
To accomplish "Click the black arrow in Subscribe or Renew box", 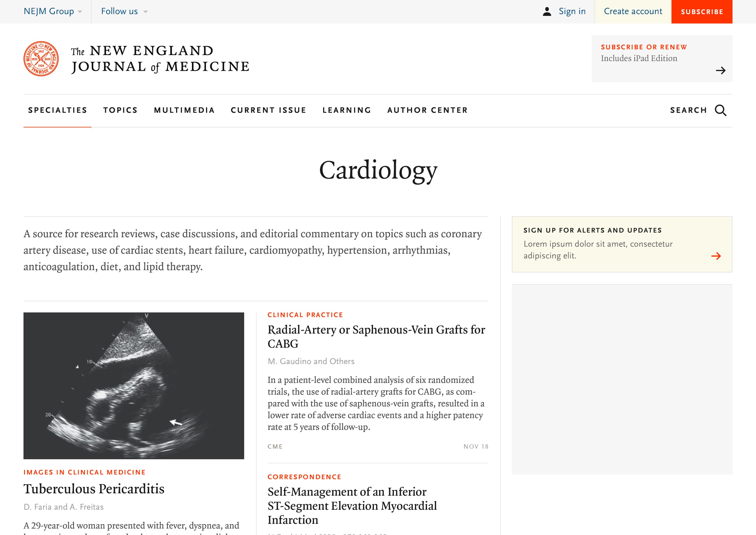I will click(x=720, y=70).
